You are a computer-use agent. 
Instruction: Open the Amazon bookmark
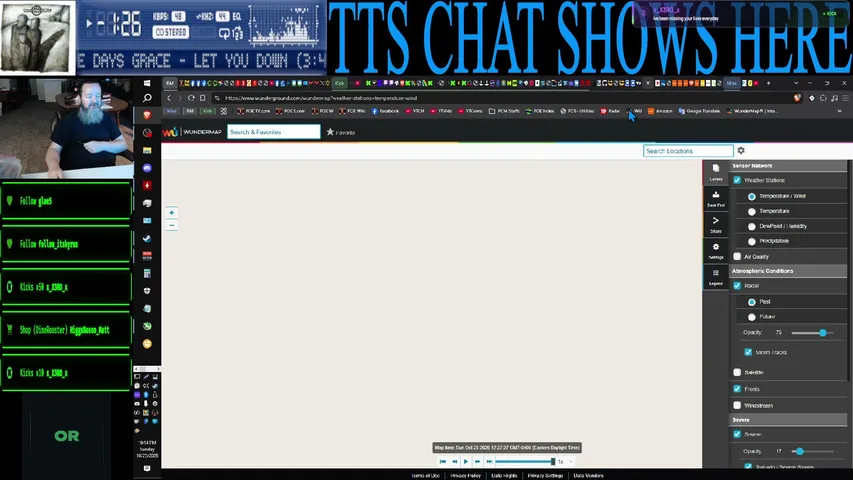tap(660, 111)
